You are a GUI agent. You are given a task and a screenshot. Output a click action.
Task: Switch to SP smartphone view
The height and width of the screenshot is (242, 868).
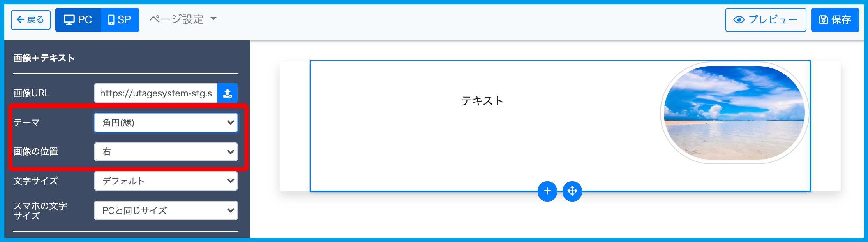pos(120,20)
